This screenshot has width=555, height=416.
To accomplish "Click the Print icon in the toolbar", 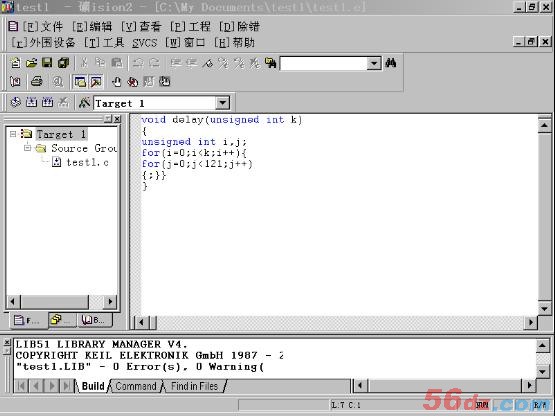I will pos(36,82).
